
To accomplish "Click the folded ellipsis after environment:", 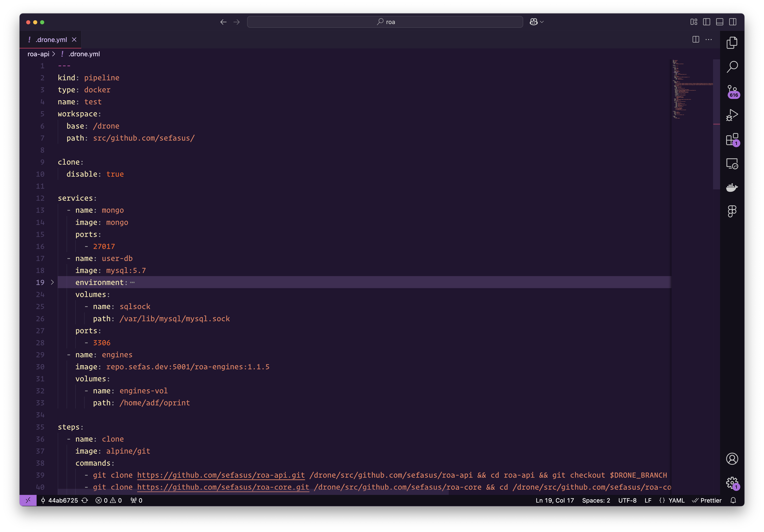I will point(132,283).
